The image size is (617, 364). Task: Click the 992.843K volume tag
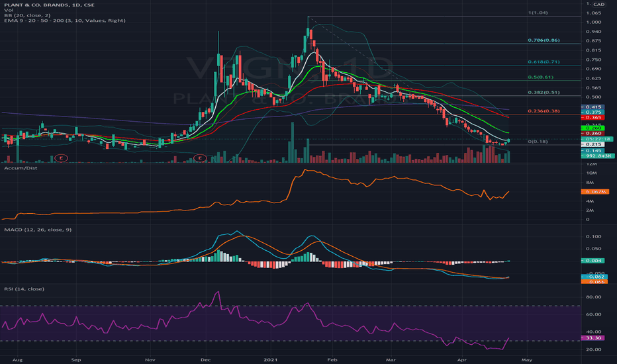(x=598, y=156)
